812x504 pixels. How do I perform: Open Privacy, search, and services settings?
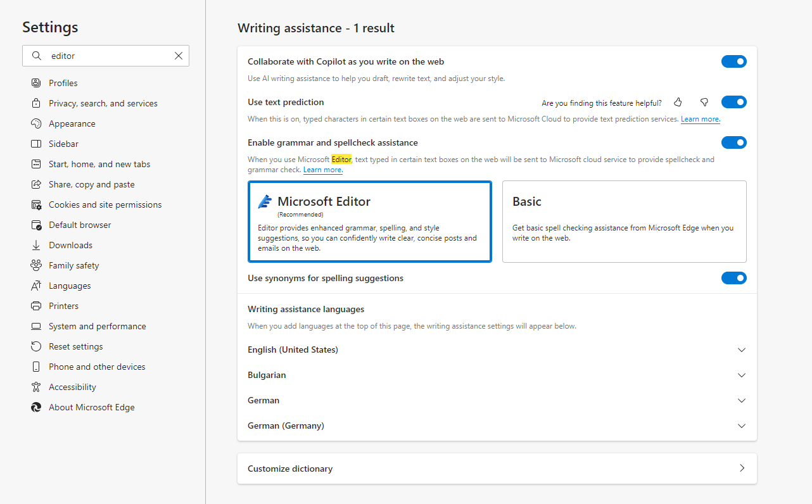103,103
